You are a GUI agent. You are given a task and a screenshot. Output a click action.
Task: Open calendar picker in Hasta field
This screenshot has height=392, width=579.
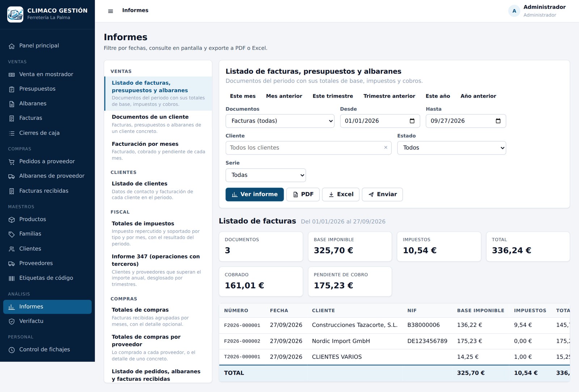pyautogui.click(x=498, y=121)
